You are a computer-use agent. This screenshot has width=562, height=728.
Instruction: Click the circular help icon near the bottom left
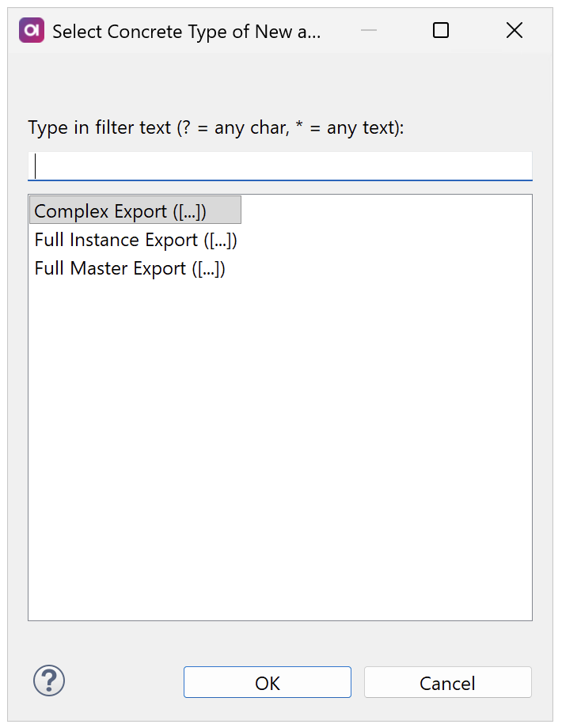click(48, 681)
